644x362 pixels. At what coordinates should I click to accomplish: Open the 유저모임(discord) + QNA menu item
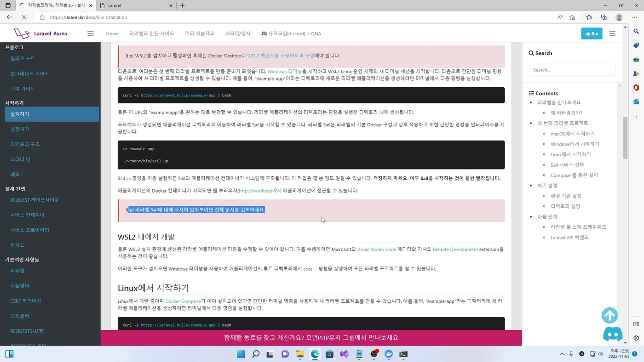pos(291,34)
